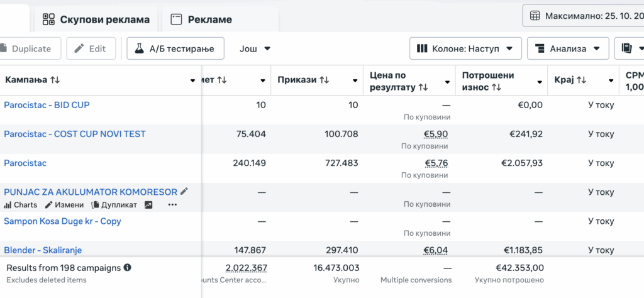Sort the Прикази column using its arrows
The image size is (644, 298).
point(325,80)
